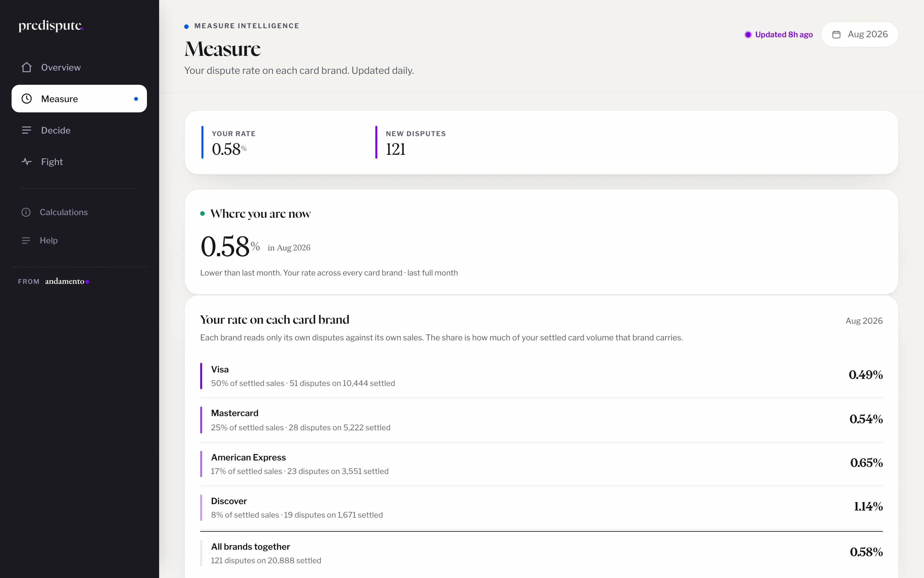Image resolution: width=924 pixels, height=578 pixels.
Task: Open the Help page
Action: [x=79, y=241]
